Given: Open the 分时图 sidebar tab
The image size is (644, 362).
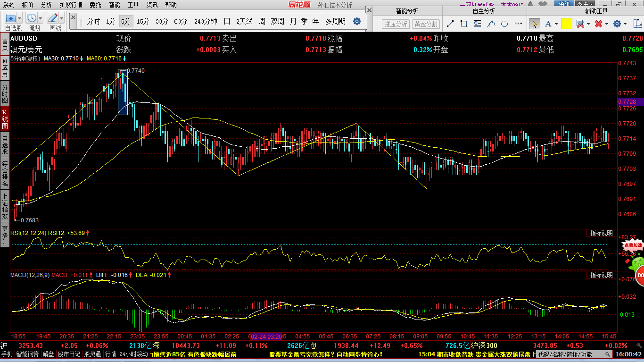Looking at the screenshot, I should (5, 93).
